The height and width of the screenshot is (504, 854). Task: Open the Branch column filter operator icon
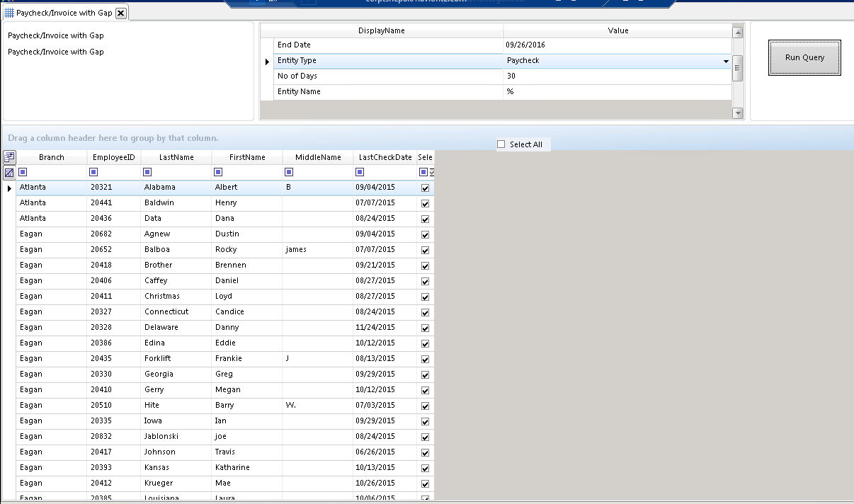[23, 172]
